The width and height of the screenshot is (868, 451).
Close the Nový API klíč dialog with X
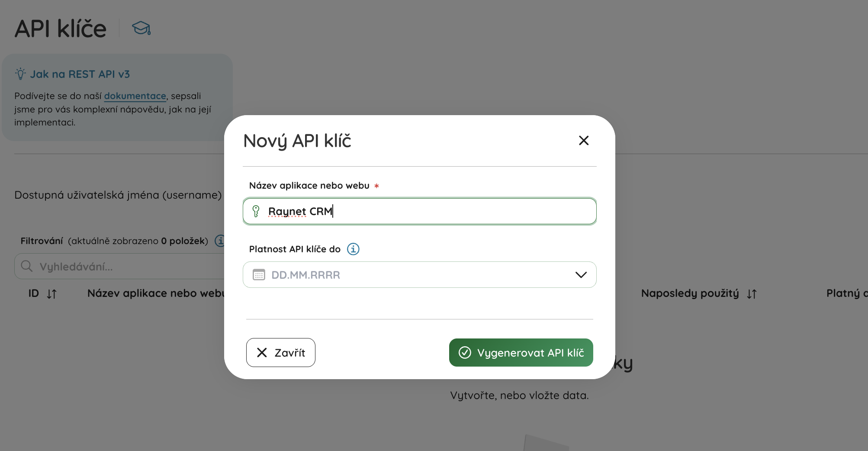[584, 140]
